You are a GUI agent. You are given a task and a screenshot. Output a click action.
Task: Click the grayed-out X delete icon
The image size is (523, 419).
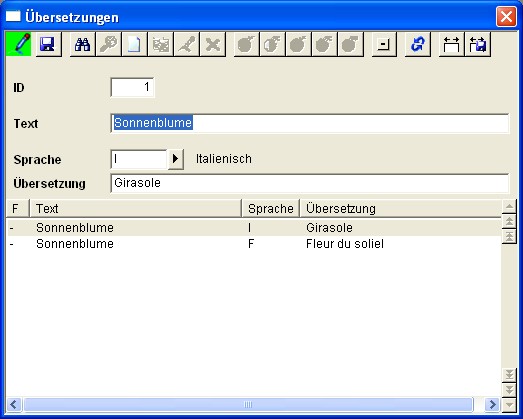[x=212, y=44]
